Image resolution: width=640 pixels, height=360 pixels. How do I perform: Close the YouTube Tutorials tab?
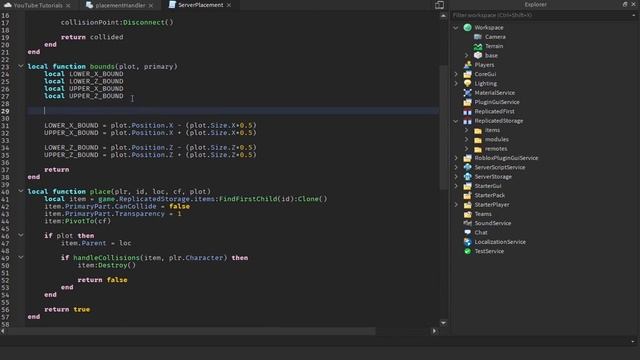click(68, 5)
